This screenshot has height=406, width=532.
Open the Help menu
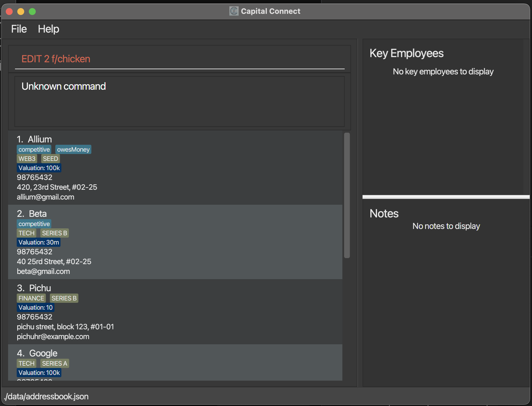pyautogui.click(x=48, y=29)
